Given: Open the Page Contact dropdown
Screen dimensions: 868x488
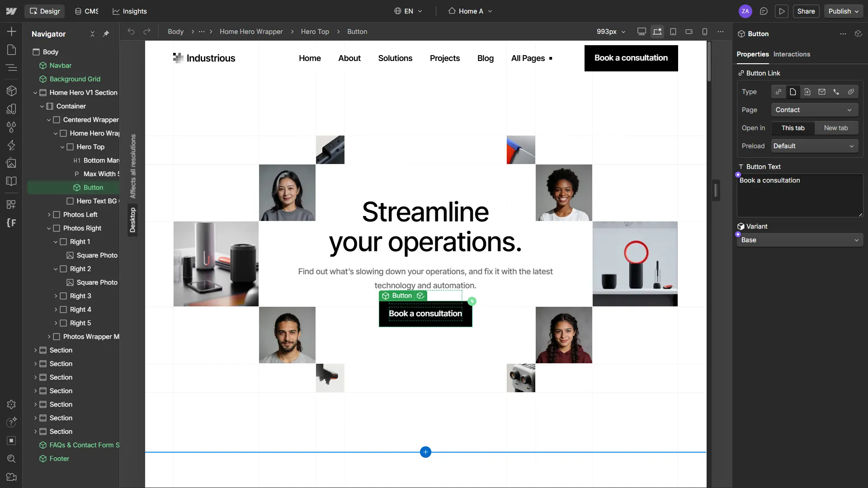Looking at the screenshot, I should (814, 110).
